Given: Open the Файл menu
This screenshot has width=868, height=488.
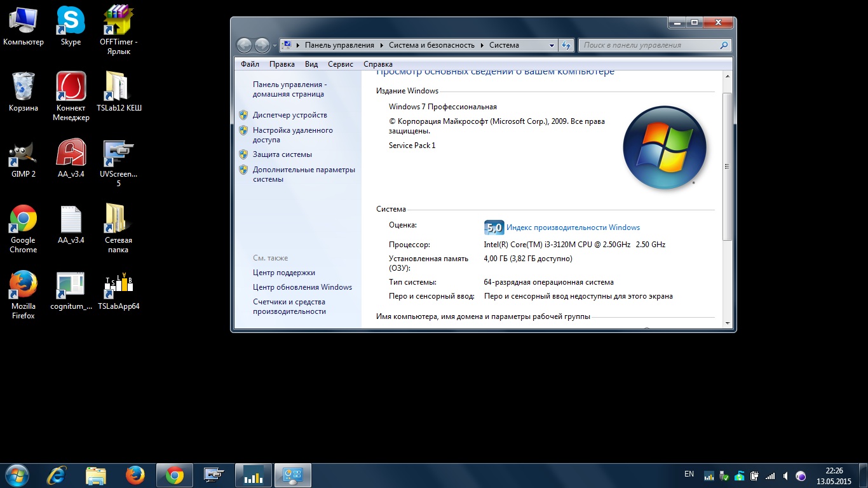Looking at the screenshot, I should point(250,64).
